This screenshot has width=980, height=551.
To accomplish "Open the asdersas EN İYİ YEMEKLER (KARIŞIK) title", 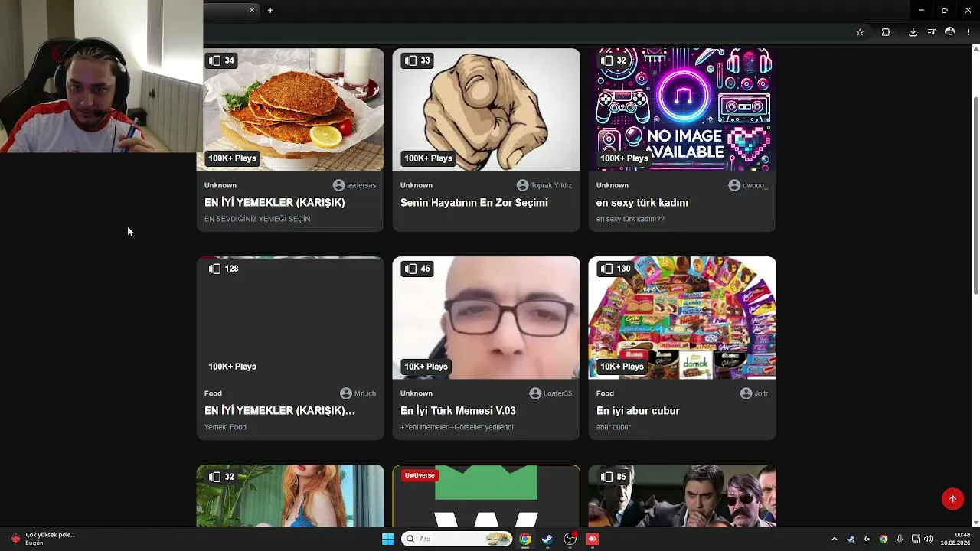I will coord(274,203).
